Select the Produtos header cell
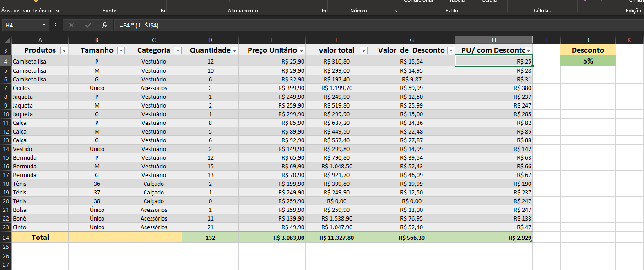644x270 pixels. click(x=40, y=50)
